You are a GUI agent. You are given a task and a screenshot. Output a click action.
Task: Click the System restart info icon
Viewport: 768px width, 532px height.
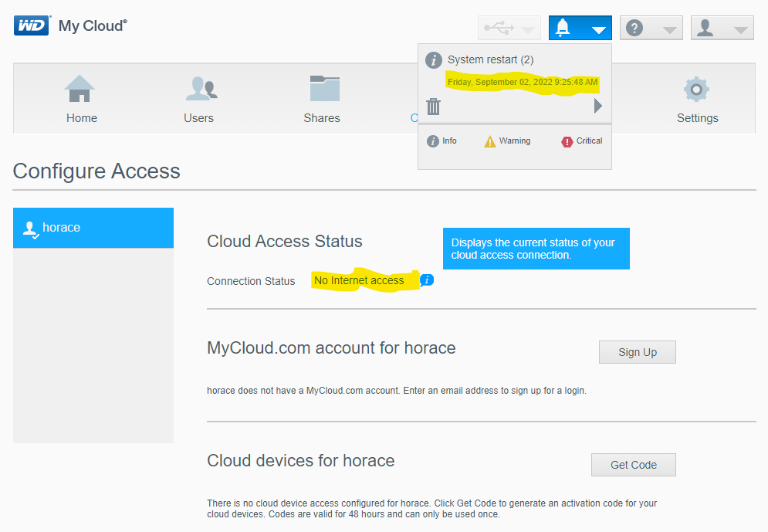coord(434,60)
